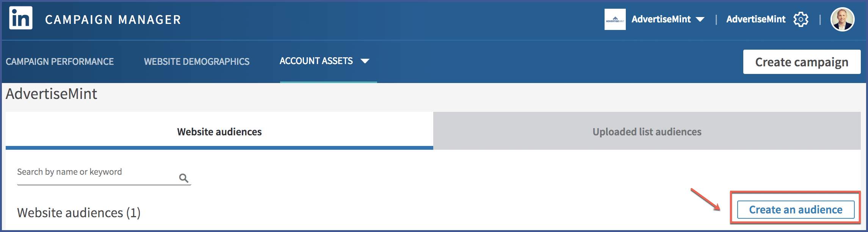Viewport: 868px width, 232px height.
Task: Click the AdvertiseMint page heading
Action: [52, 94]
